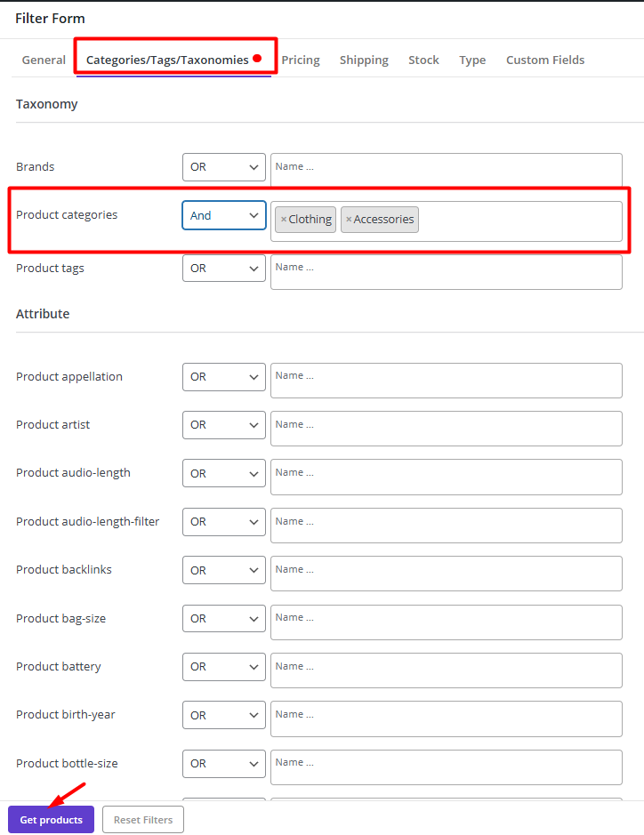This screenshot has width=644, height=835.
Task: Switch to the General tab
Action: pyautogui.click(x=43, y=60)
